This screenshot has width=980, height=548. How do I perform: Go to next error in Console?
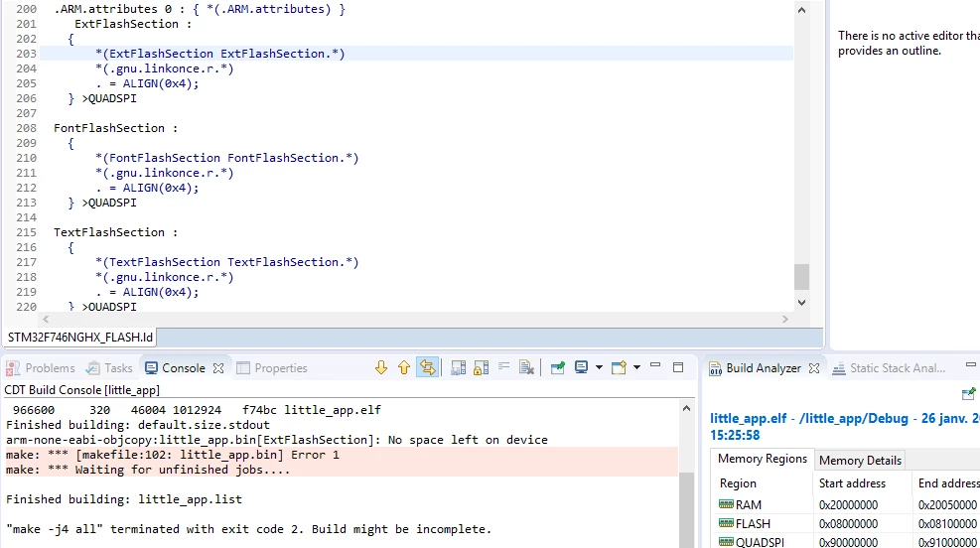pos(381,368)
